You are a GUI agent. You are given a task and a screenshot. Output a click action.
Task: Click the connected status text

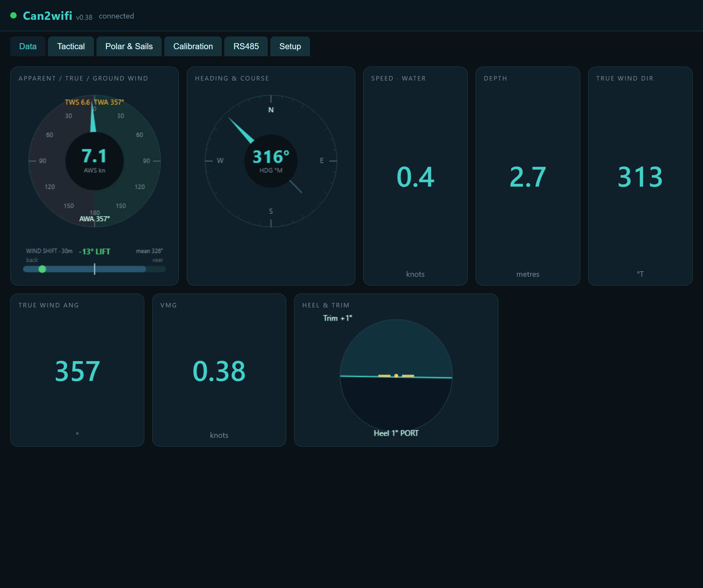(116, 16)
